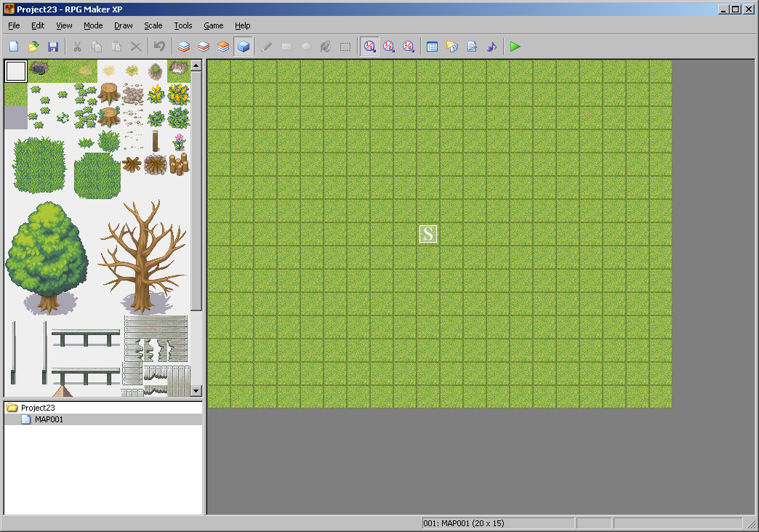Select the player start position S marker
Image resolution: width=759 pixels, height=532 pixels.
click(428, 234)
